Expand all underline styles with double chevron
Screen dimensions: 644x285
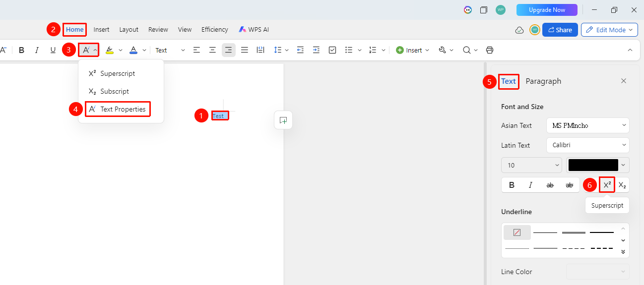point(623,252)
